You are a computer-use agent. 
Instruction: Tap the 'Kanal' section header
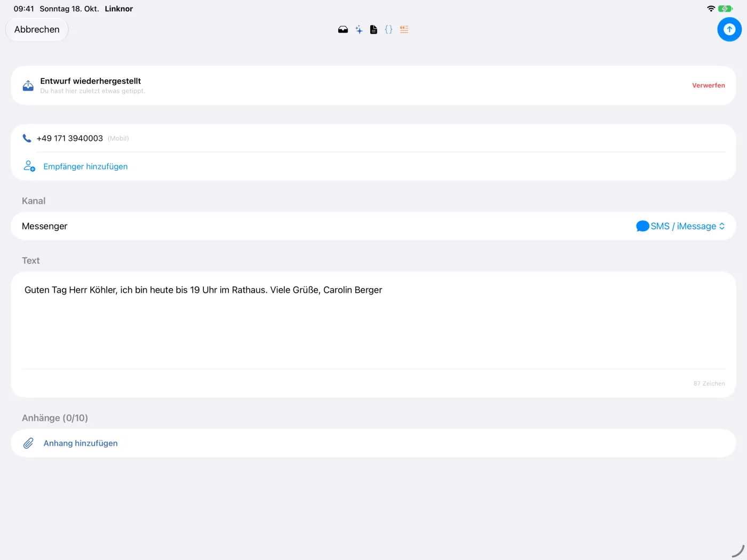click(x=34, y=201)
